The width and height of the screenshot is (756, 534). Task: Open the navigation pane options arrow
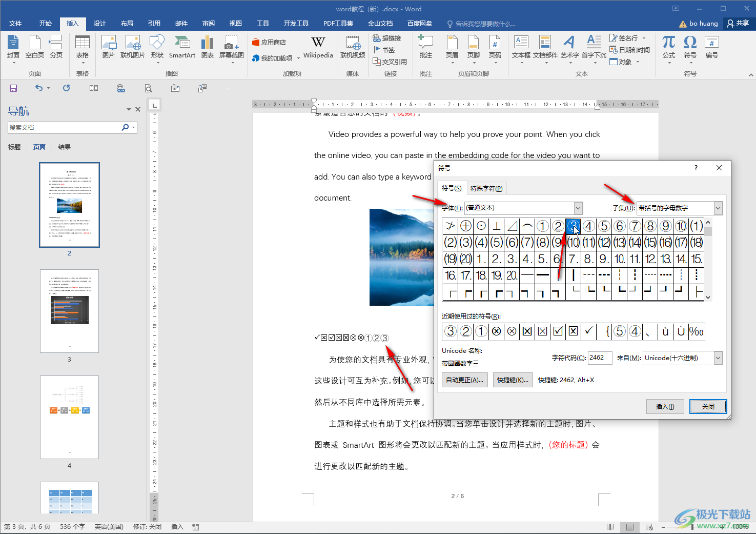[x=129, y=109]
